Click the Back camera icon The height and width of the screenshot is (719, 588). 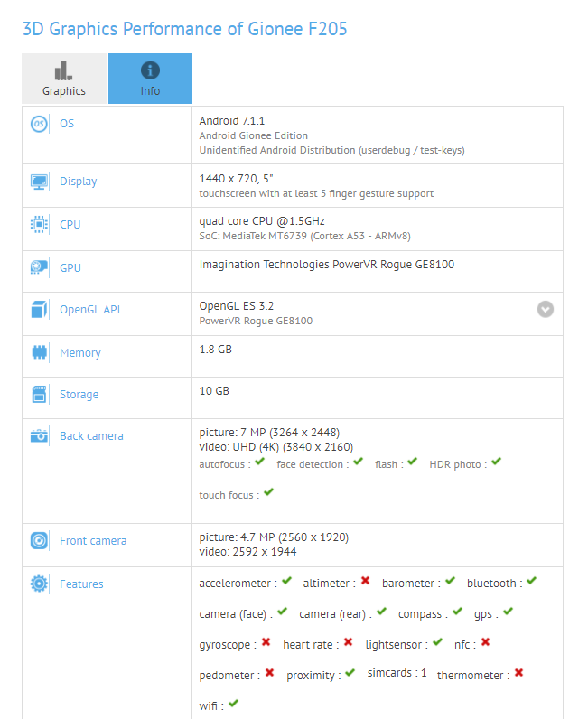39,435
